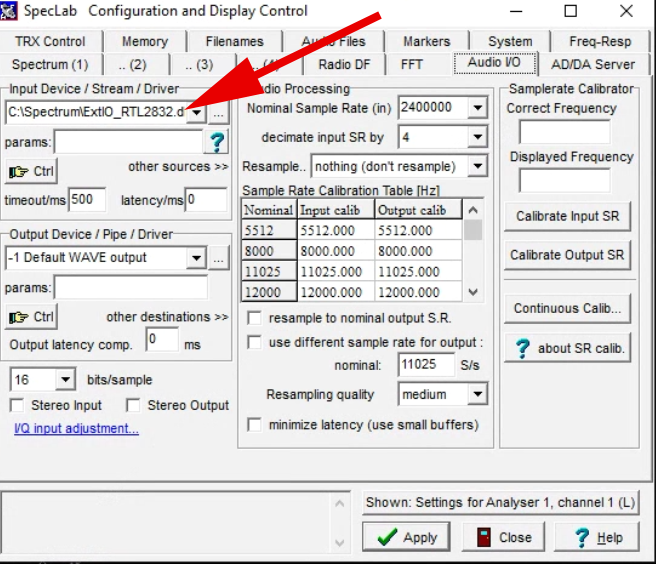Viewport: 656px width, 564px height.
Task: Click the params help question mark icon
Action: click(217, 142)
